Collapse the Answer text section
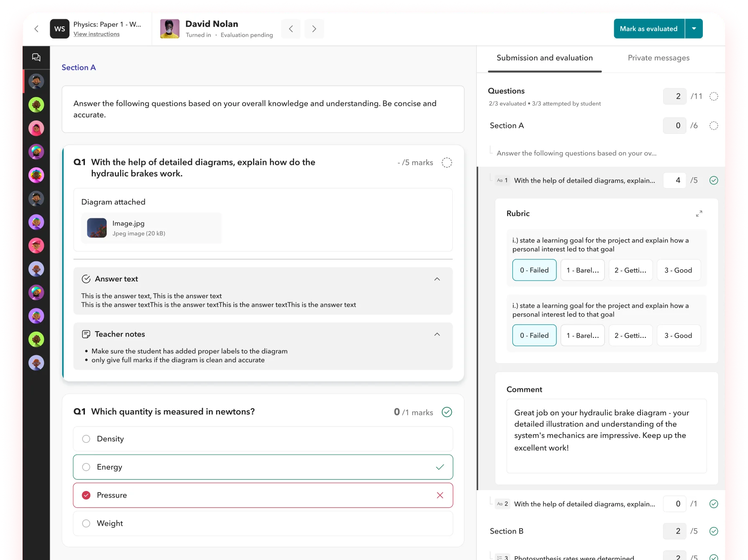This screenshot has width=748, height=560. pos(437,279)
